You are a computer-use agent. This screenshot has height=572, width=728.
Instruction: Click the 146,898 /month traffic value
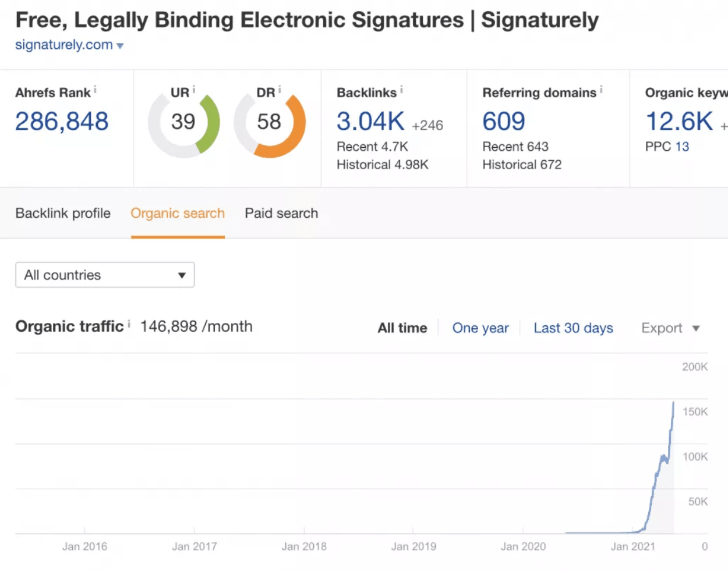point(196,326)
